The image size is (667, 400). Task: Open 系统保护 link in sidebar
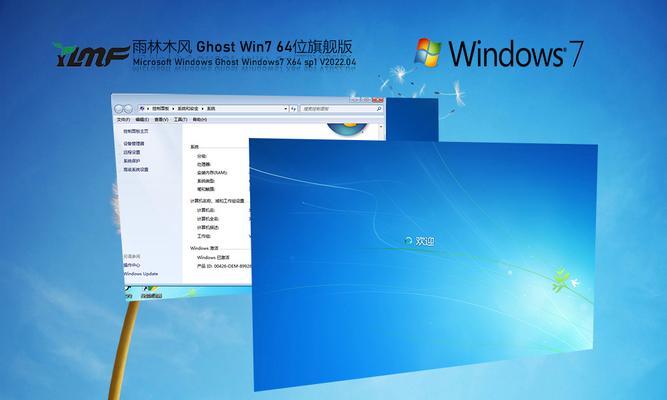[x=131, y=161]
